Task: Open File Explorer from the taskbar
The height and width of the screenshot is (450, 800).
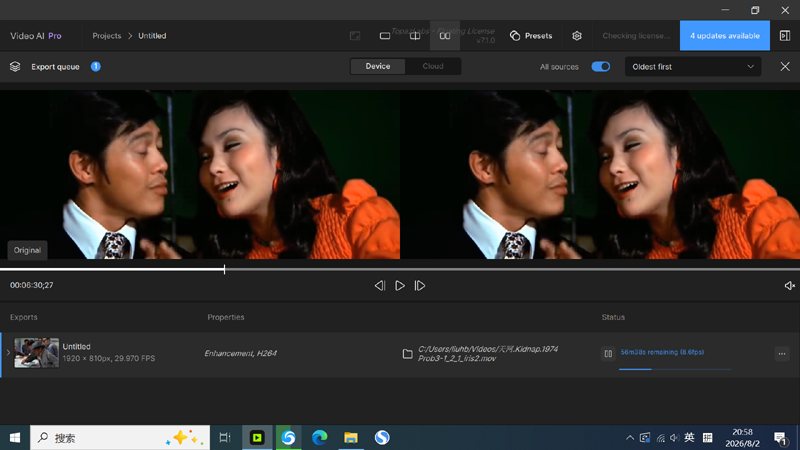Action: pyautogui.click(x=351, y=438)
